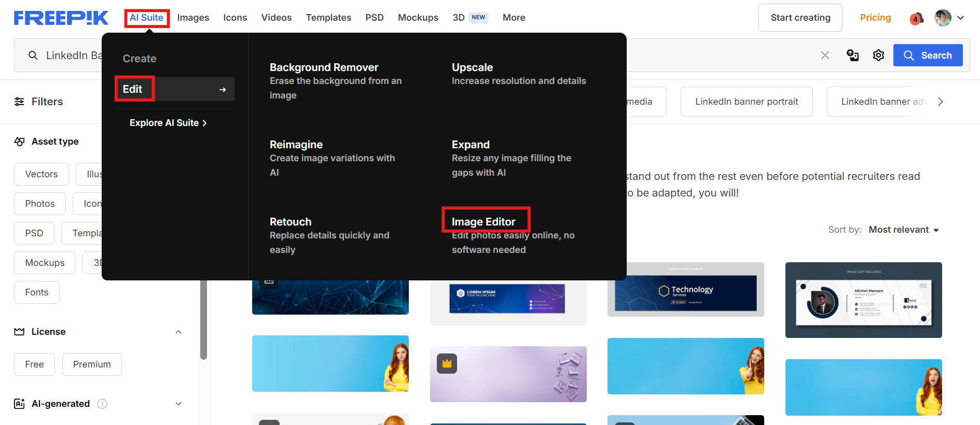Click the LinkedIn banner portrait tag
Viewport: 980px width, 425px height.
747,102
